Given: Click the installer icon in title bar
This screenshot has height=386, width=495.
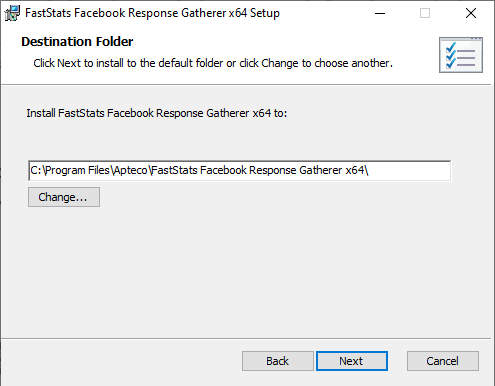Looking at the screenshot, I should 12,13.
